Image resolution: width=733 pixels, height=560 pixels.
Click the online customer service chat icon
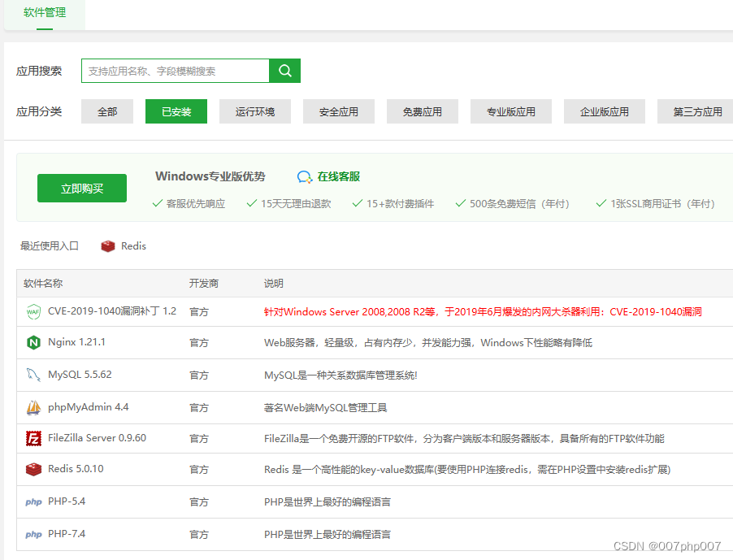click(x=304, y=176)
